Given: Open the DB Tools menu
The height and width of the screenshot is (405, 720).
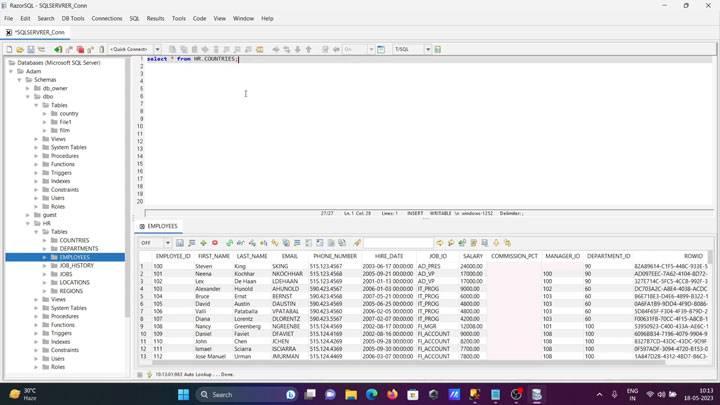Looking at the screenshot, I should (x=73, y=18).
